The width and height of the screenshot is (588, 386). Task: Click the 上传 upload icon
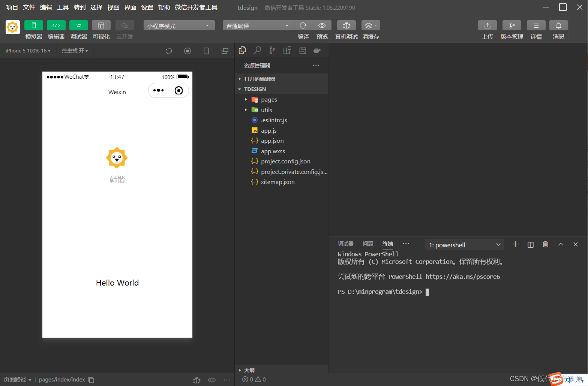click(x=487, y=25)
